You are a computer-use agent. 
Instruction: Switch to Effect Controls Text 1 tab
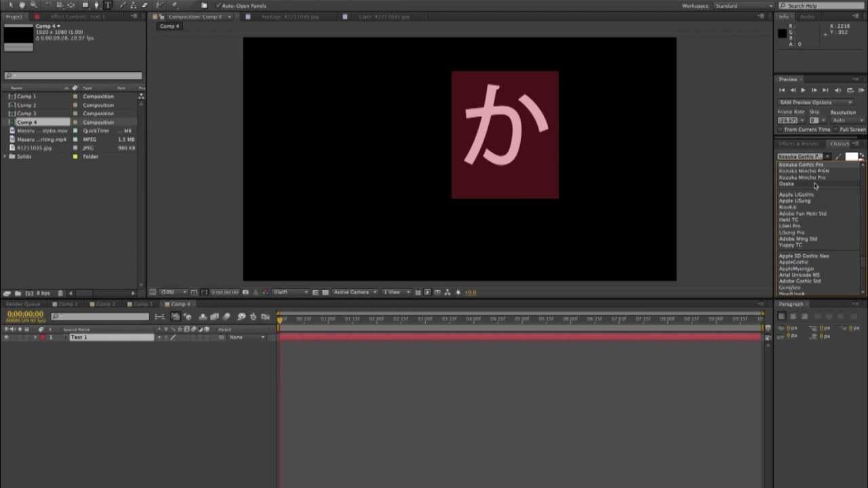click(x=77, y=16)
